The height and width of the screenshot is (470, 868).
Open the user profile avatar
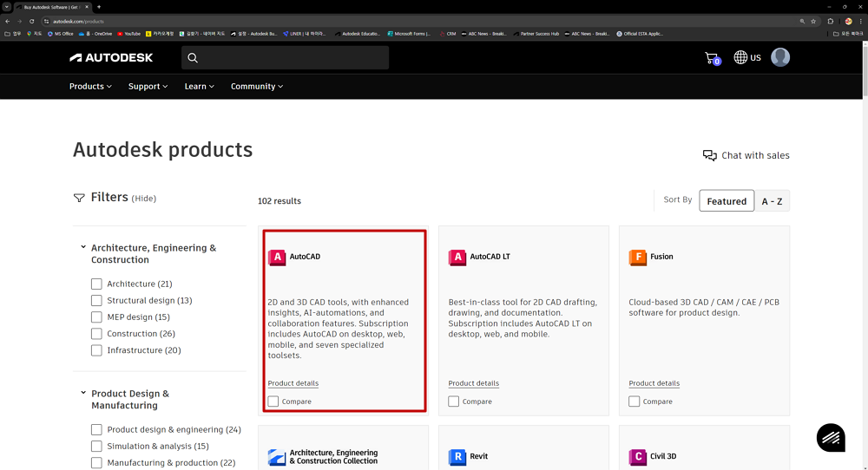(780, 57)
